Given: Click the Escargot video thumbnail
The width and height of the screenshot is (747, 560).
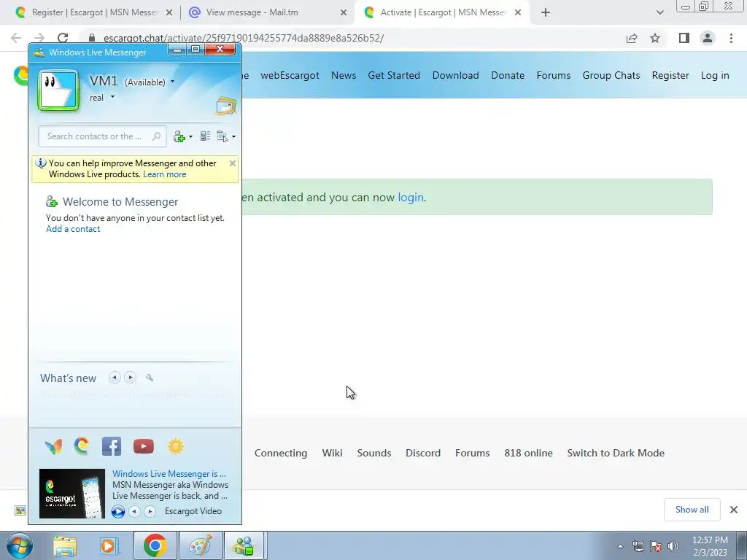Looking at the screenshot, I should coord(72,494).
